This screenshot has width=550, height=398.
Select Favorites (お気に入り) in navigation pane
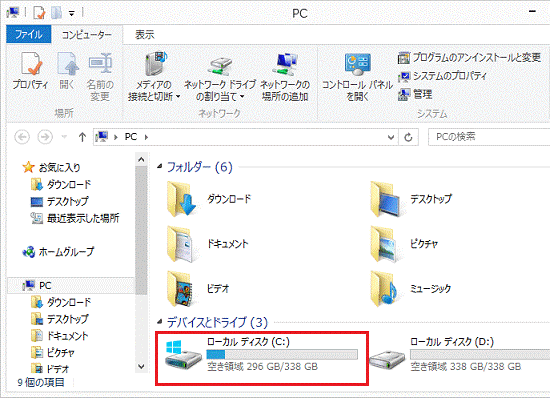(51, 167)
